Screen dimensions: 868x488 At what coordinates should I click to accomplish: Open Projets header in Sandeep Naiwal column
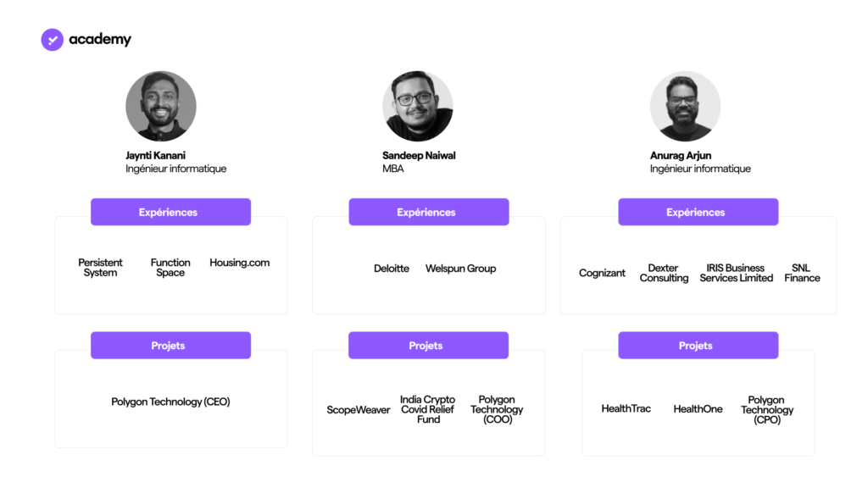tap(428, 346)
